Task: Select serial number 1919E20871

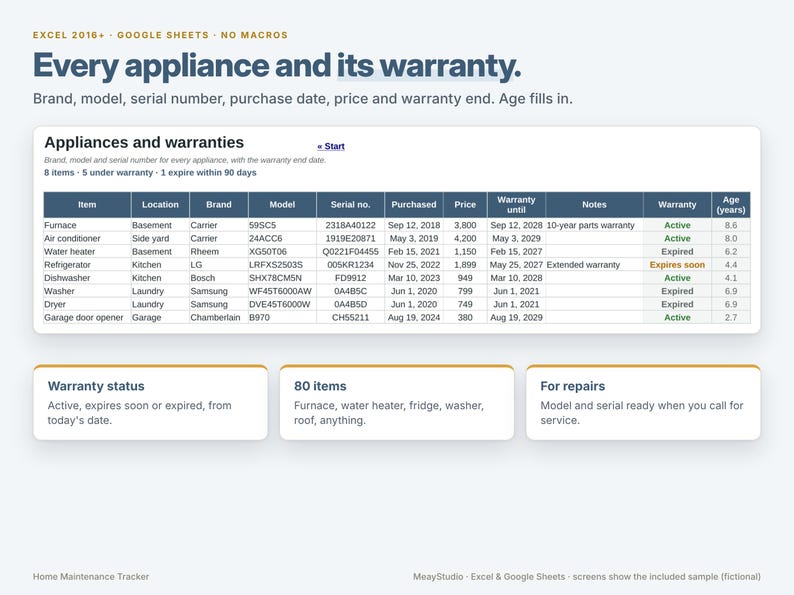Action: coord(350,239)
